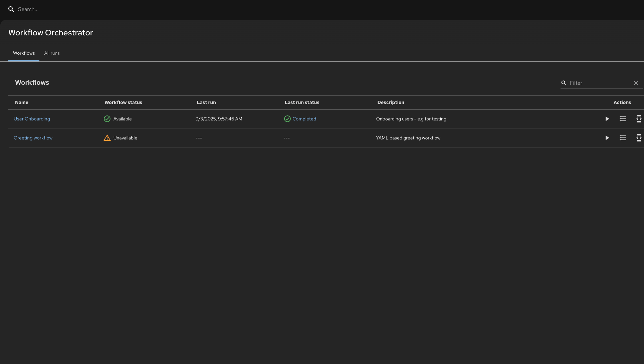The image size is (644, 364).
Task: Sort by the Last run column header
Action: pos(206,102)
